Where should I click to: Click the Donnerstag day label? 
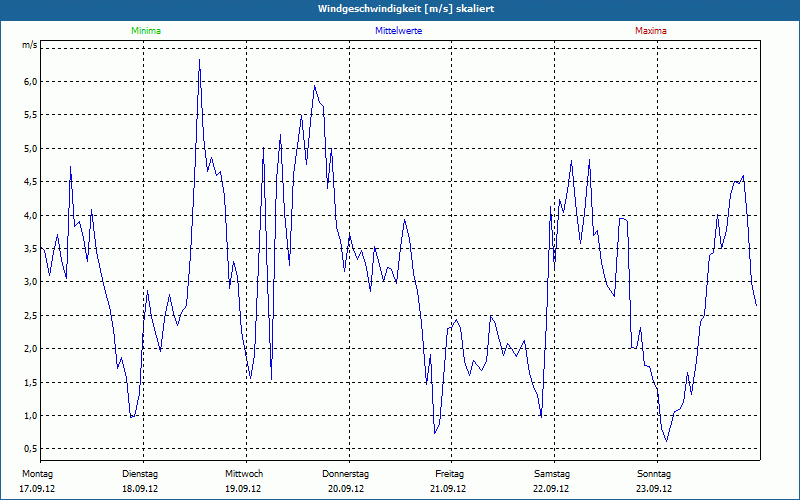(x=345, y=474)
